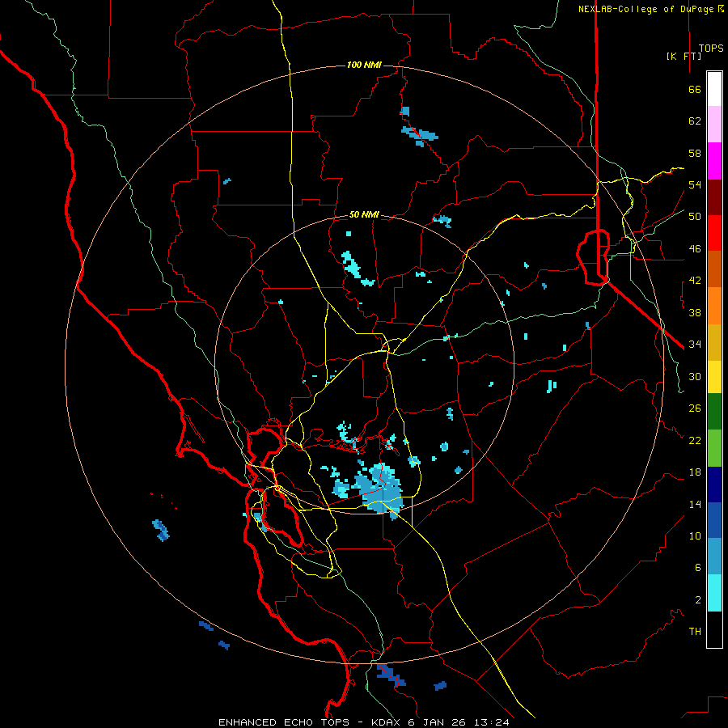Click the TOPS legend title
Screen dimensions: 728x728
tap(711, 49)
